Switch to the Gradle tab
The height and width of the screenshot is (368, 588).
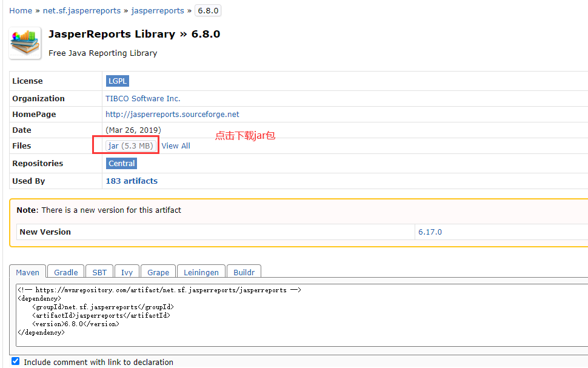coord(65,272)
